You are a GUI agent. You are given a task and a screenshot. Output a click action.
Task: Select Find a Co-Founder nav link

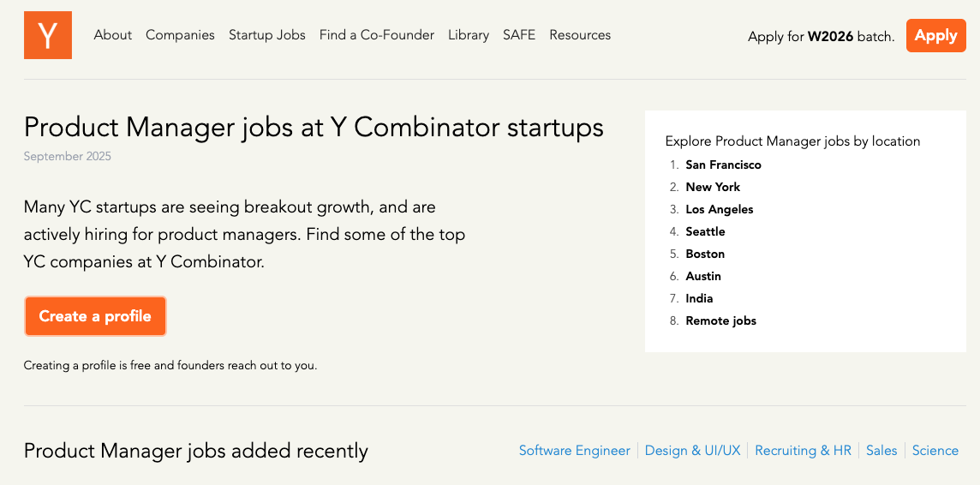(377, 35)
